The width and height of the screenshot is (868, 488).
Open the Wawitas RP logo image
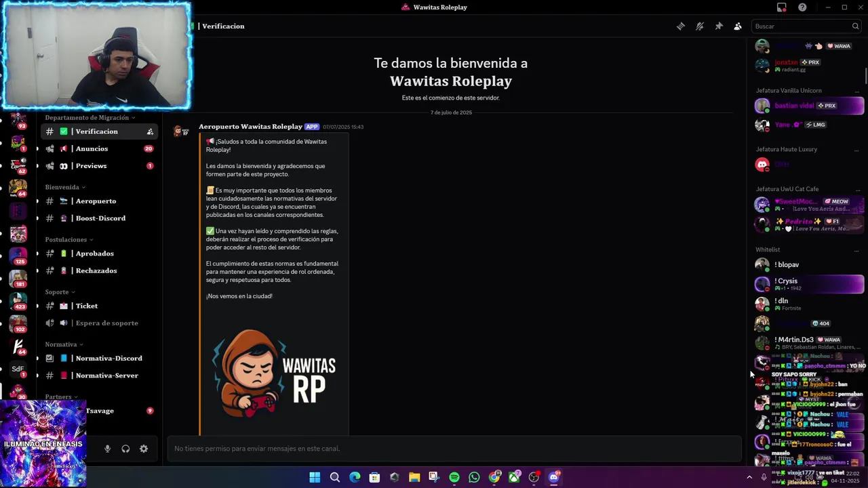274,374
